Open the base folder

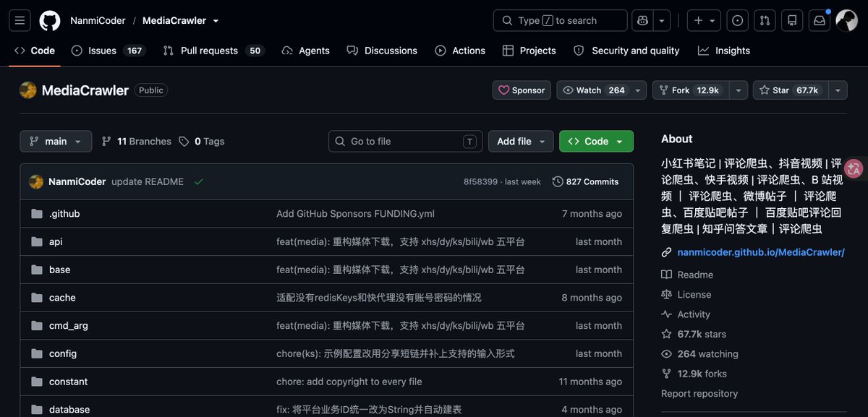(59, 270)
